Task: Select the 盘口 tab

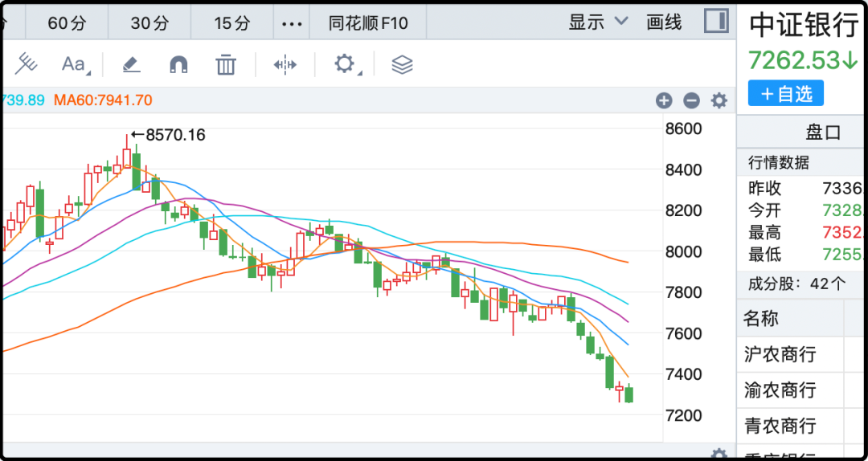Action: point(823,133)
